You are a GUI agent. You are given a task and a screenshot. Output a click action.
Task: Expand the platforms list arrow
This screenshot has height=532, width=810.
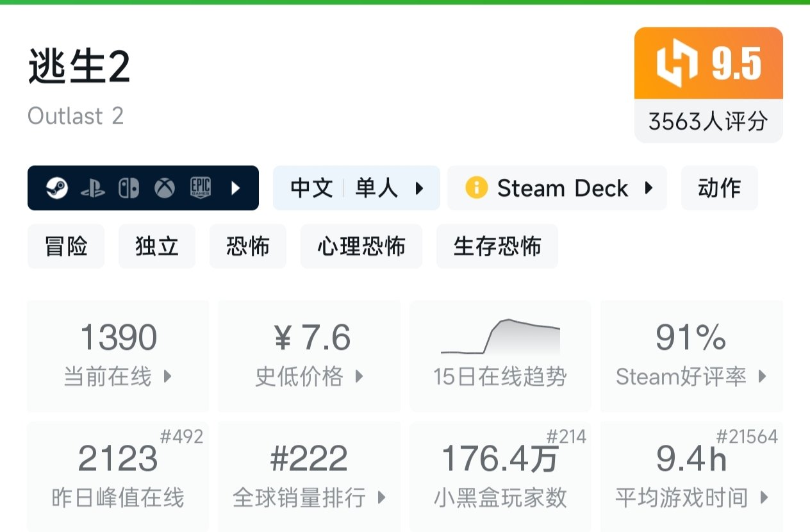[x=235, y=188]
